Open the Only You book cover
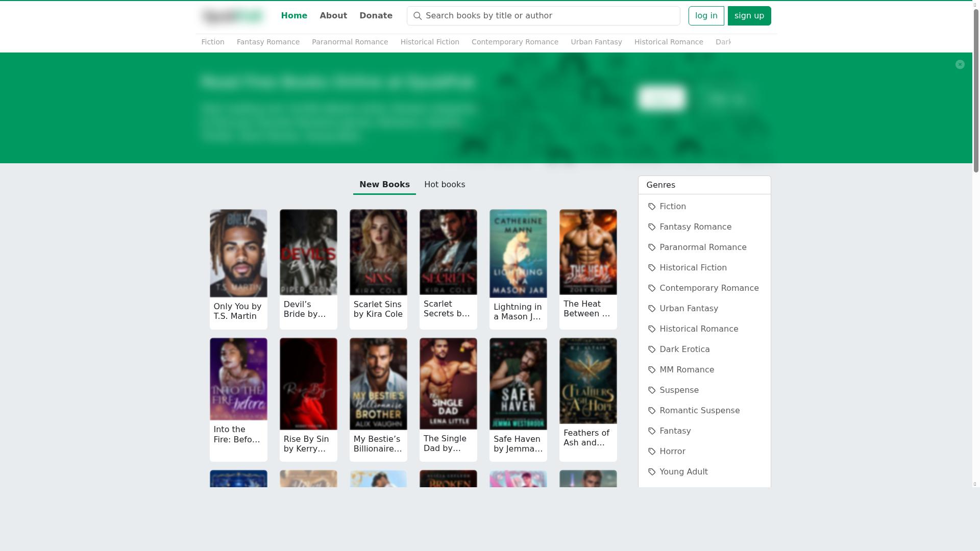980x551 pixels. (238, 254)
